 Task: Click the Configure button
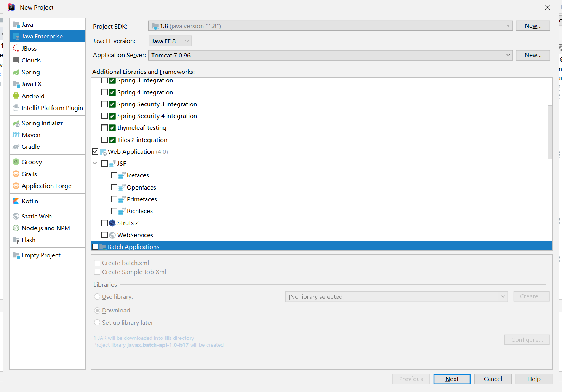point(527,340)
